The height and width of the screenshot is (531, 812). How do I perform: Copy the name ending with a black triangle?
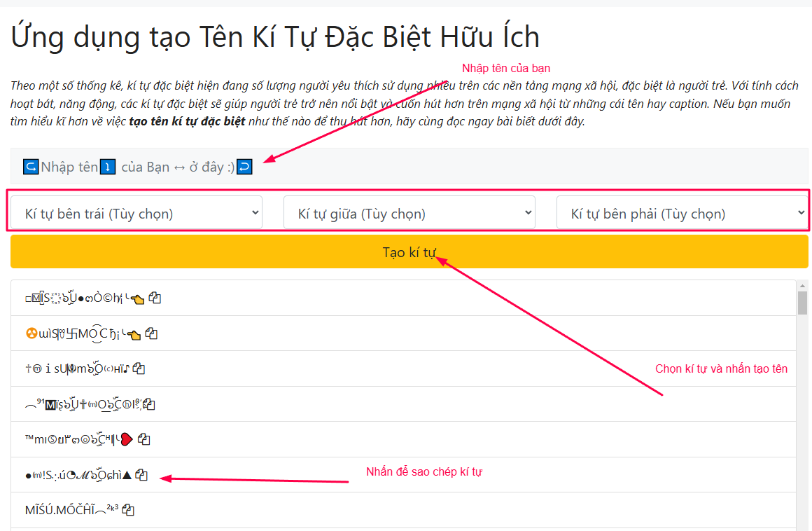point(141,474)
